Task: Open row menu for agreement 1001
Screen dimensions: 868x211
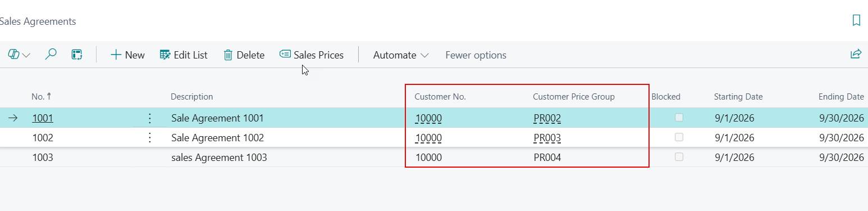Action: (x=149, y=118)
